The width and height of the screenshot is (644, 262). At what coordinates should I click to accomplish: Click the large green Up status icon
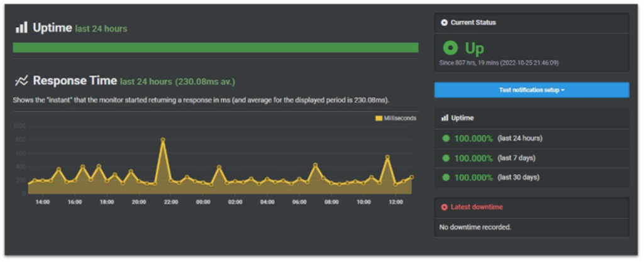pyautogui.click(x=450, y=48)
